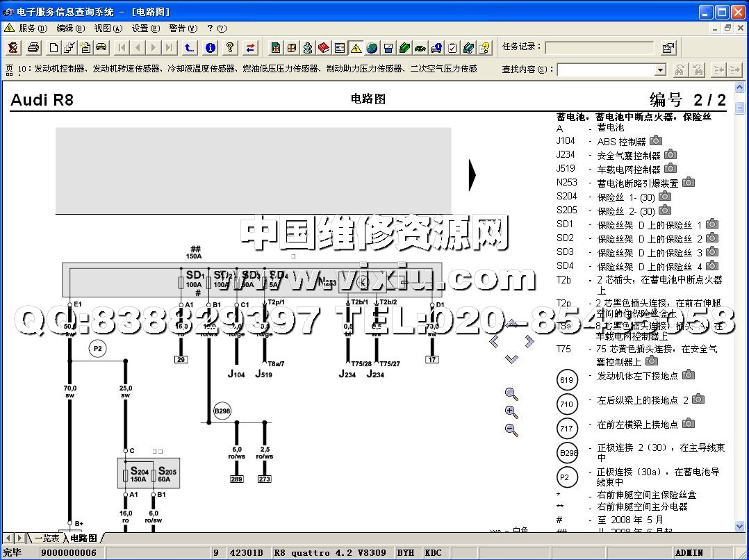Click the green book icon in the toolbar
Screen dimensions: 749x560
tap(404, 47)
